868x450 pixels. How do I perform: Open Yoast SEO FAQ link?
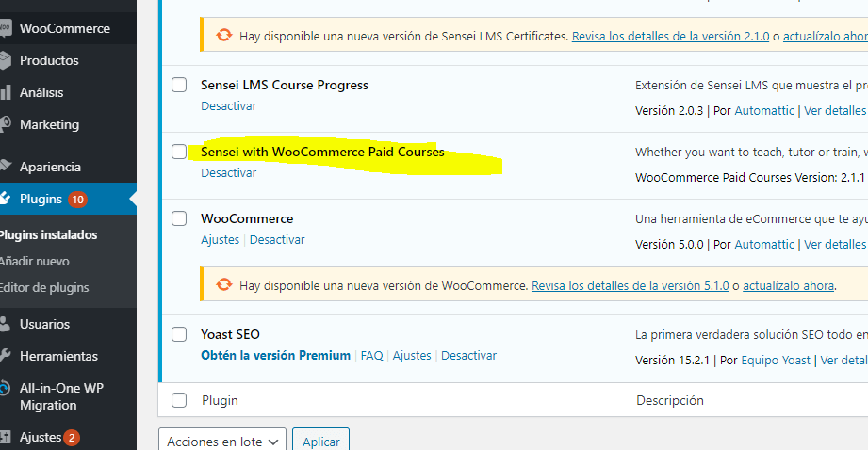[372, 356]
